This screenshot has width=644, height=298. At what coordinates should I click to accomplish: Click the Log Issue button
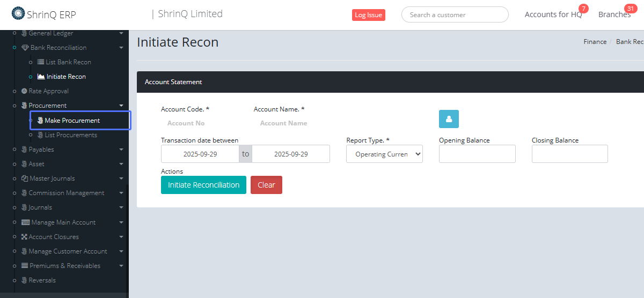[368, 15]
